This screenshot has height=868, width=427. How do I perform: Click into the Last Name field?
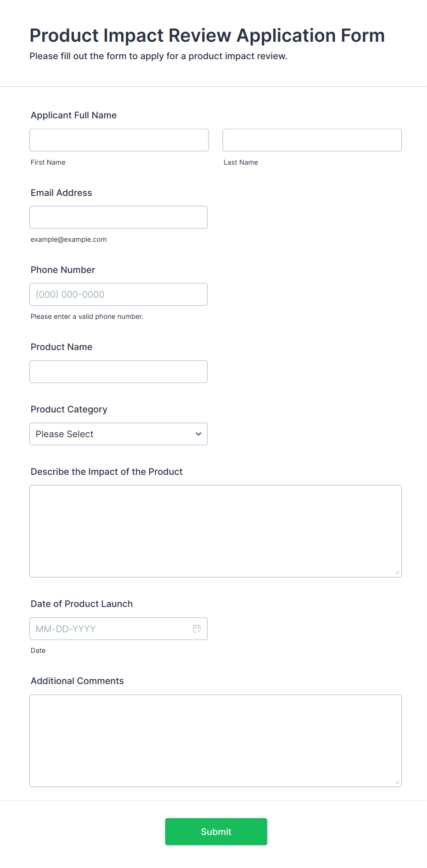click(312, 140)
